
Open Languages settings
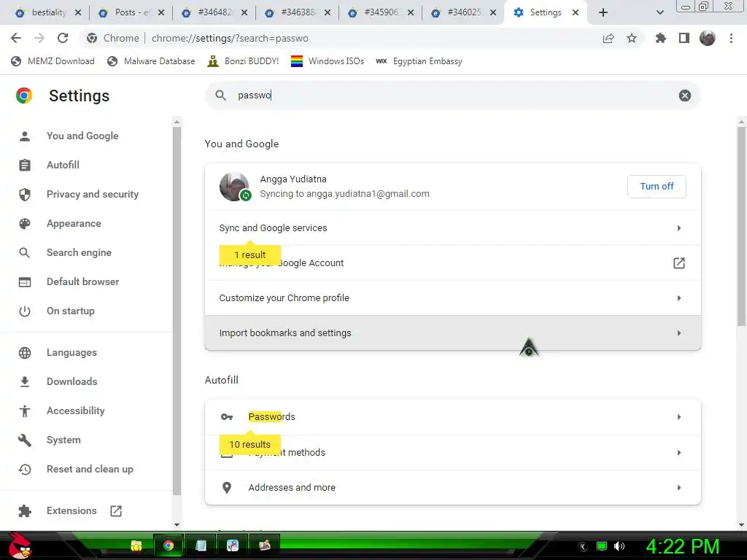click(71, 352)
